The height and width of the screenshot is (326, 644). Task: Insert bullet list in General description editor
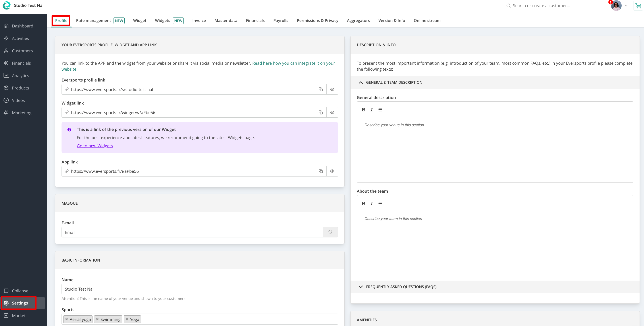380,110
